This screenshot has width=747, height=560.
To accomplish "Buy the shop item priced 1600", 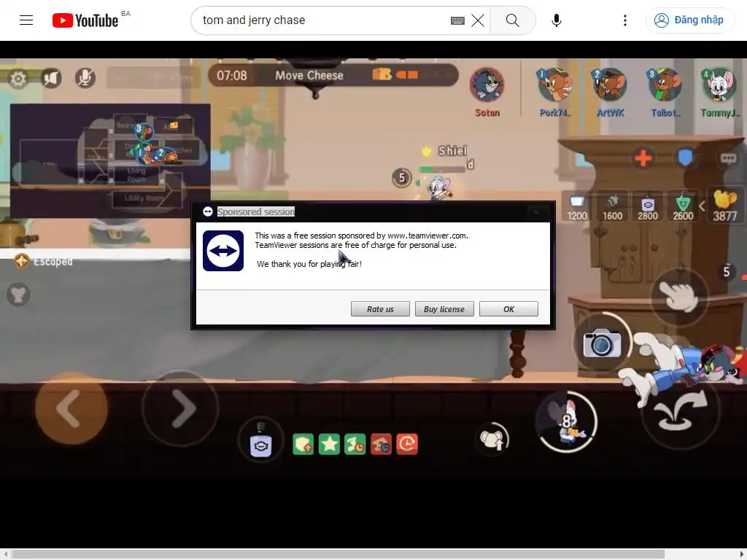I will point(612,207).
